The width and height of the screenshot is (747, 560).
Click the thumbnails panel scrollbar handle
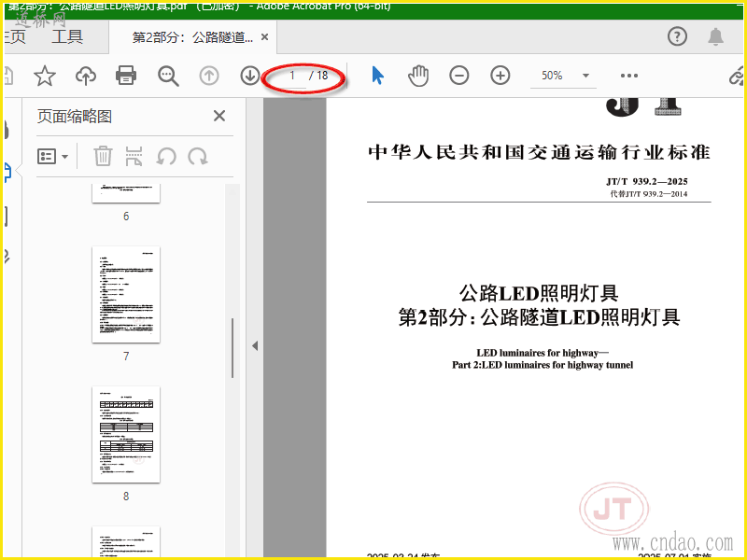click(232, 348)
